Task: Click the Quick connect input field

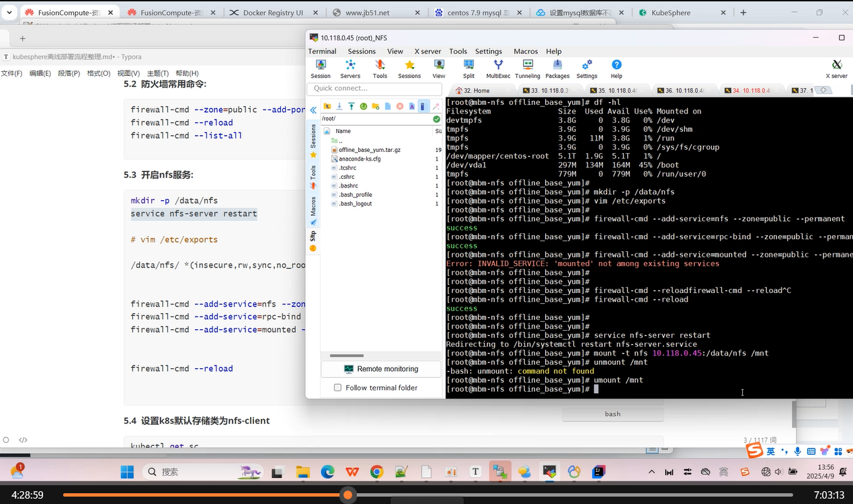Action: [374, 88]
